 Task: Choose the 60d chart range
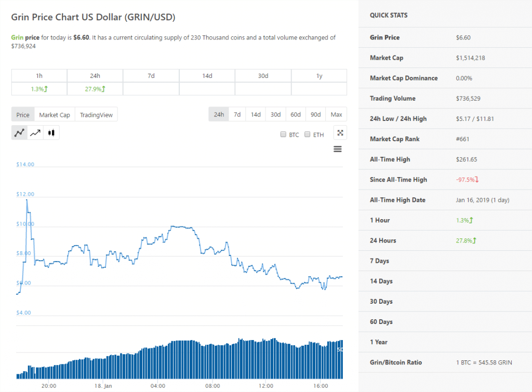[x=296, y=114]
